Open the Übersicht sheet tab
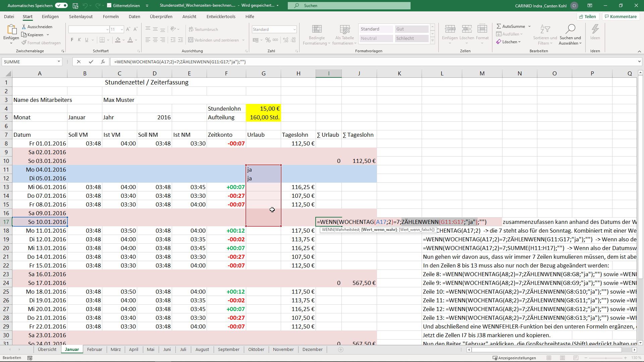This screenshot has height=362, width=644. (x=47, y=349)
